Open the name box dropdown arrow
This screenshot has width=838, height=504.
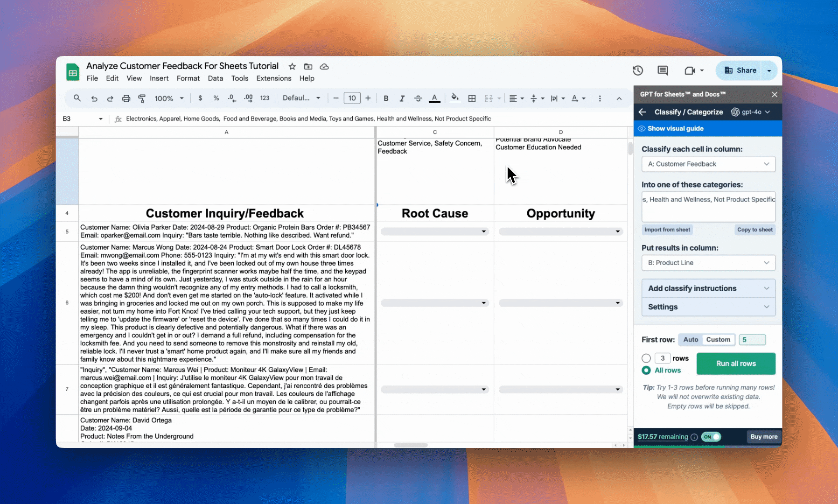[x=100, y=119]
